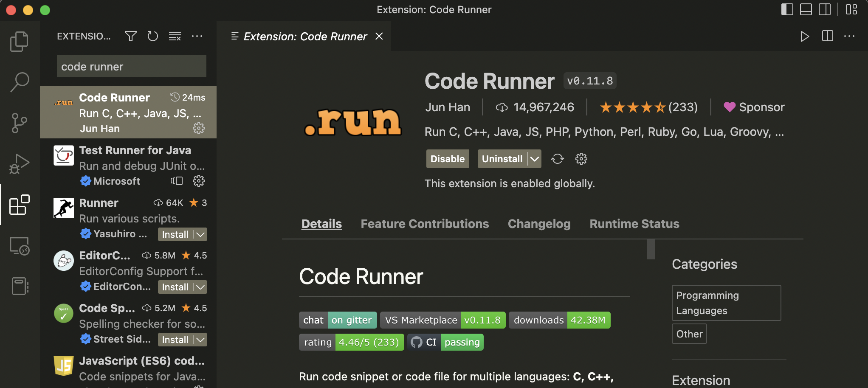Expand Install dropdown for EditorConfig
Screen dimensions: 868x388
200,287
